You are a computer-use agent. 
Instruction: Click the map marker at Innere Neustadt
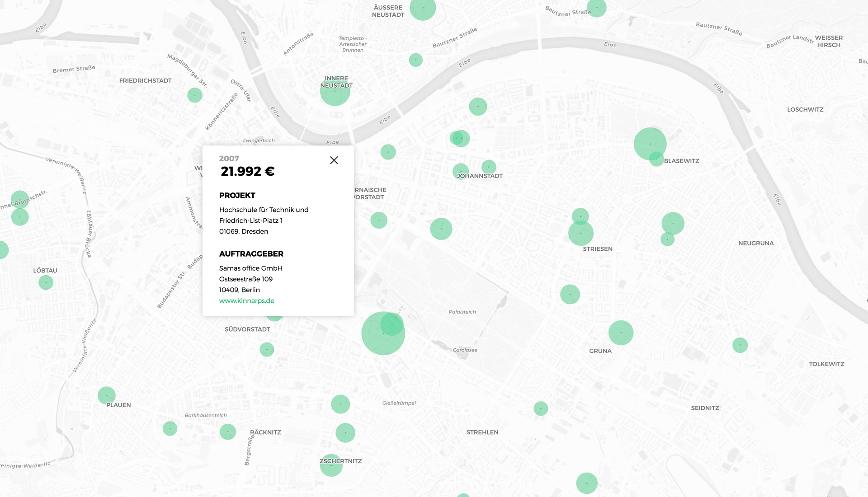click(335, 93)
